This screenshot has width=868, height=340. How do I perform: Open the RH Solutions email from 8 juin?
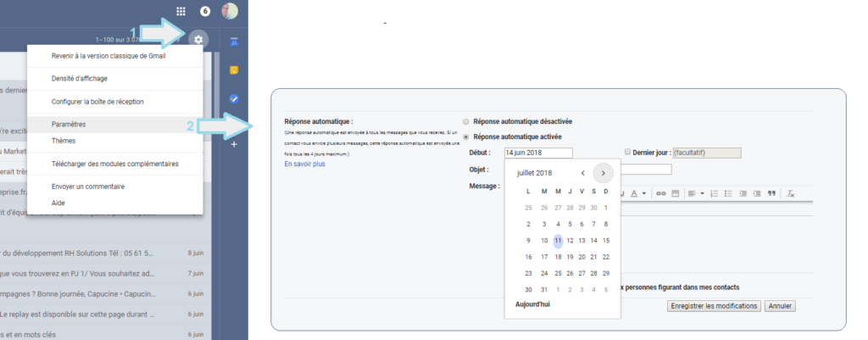(106, 253)
